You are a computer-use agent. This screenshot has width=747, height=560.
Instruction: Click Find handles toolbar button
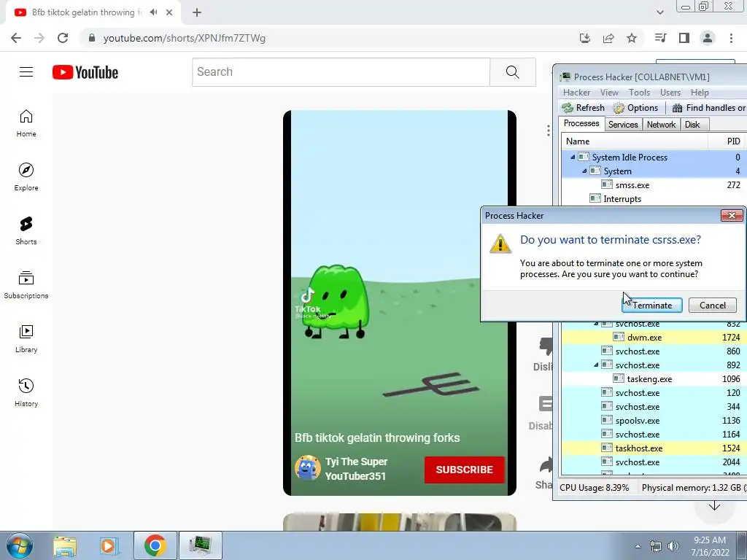[709, 108]
